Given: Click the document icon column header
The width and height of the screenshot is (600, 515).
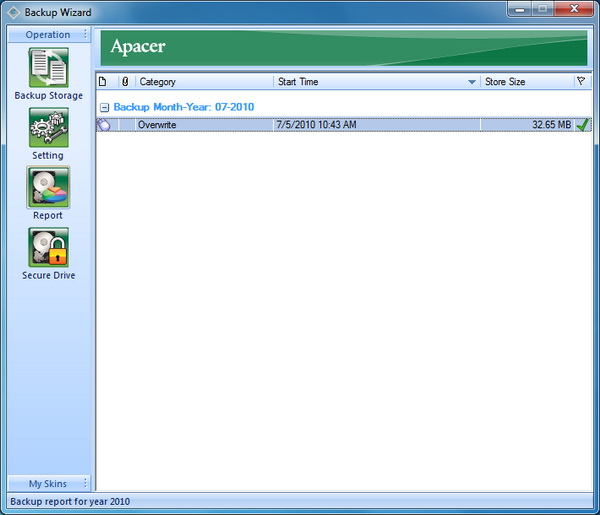Looking at the screenshot, I should click(103, 81).
